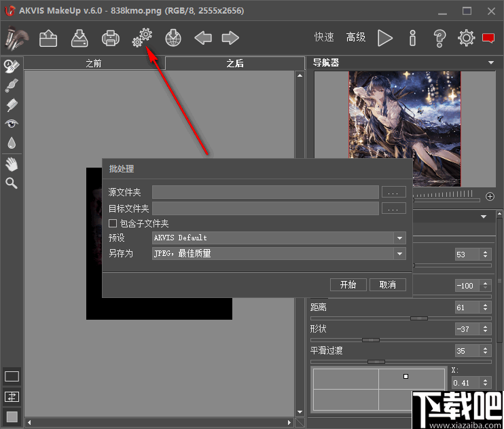The image size is (504, 429).
Task: Click canvas horizontal scrollbar left arrow
Action: [x=29, y=422]
